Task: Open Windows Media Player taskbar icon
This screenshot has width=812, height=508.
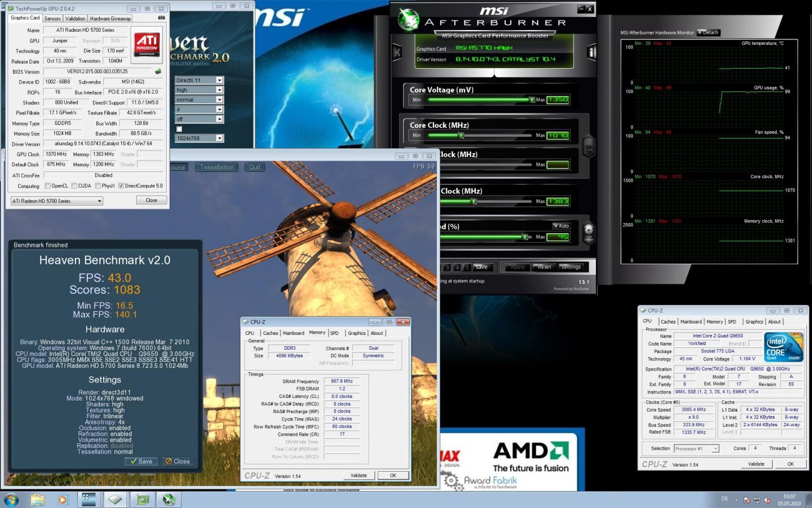Action: pos(63,499)
